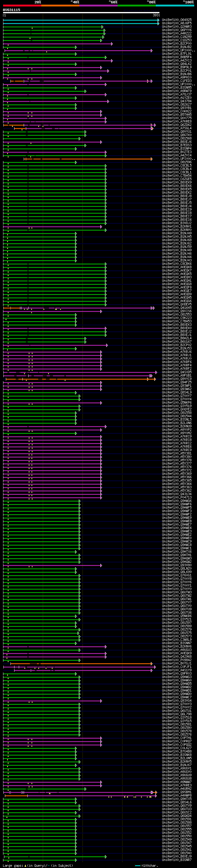Select the UniRef100_Q4SXD5 label

coord(177,372)
